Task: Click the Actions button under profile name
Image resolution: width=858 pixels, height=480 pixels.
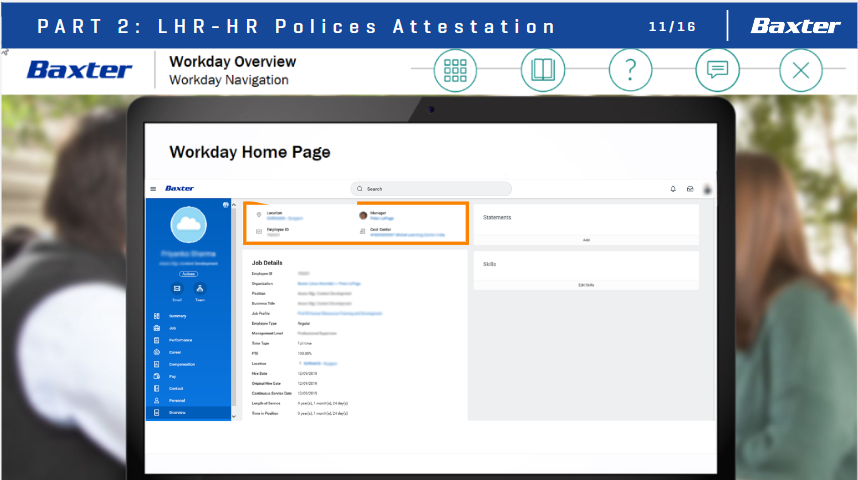Action: click(x=189, y=274)
